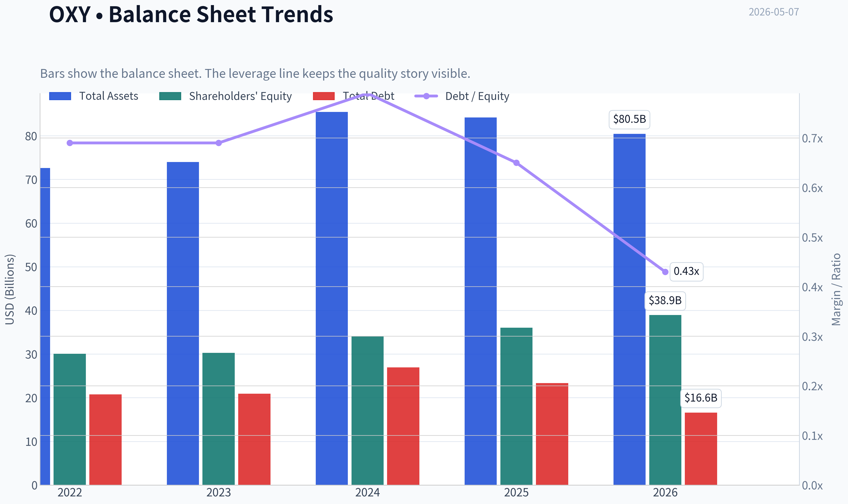Viewport: 848px width, 504px height.
Task: Click the 0.43x ratio label
Action: (686, 272)
